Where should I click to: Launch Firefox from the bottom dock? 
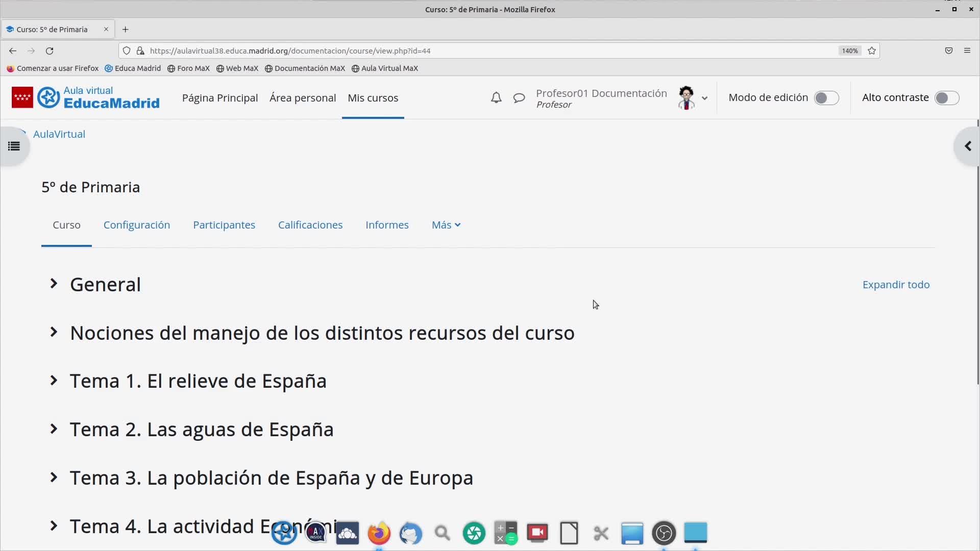tap(379, 533)
